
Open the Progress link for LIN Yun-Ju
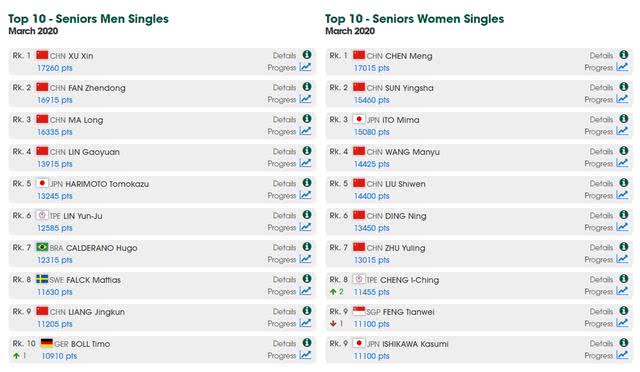pos(282,227)
